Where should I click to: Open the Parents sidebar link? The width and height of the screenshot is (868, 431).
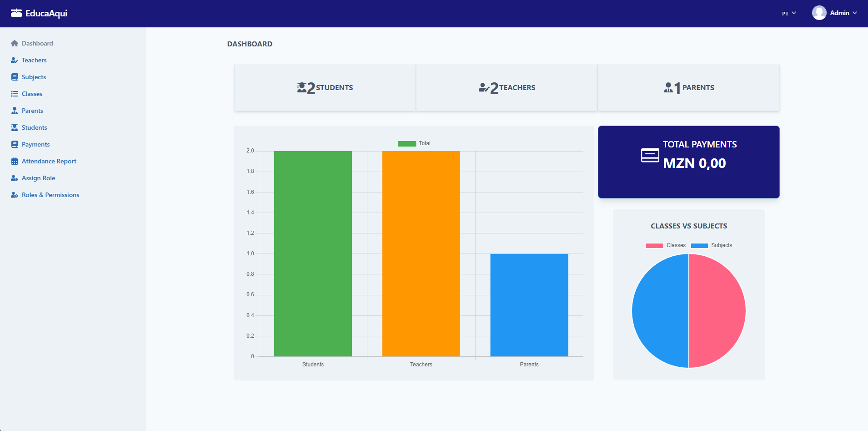pos(32,111)
